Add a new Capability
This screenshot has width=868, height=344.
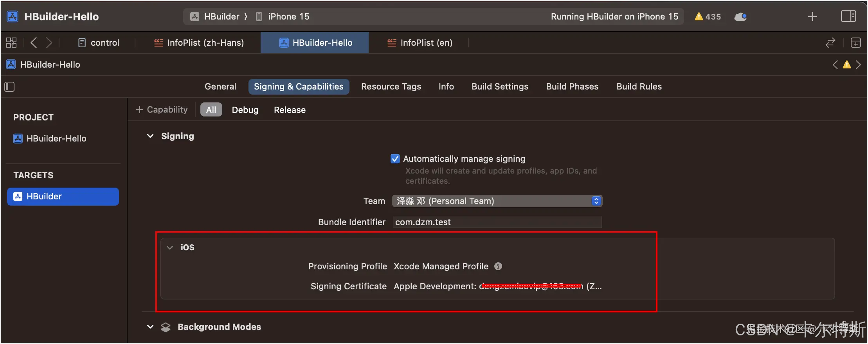162,109
